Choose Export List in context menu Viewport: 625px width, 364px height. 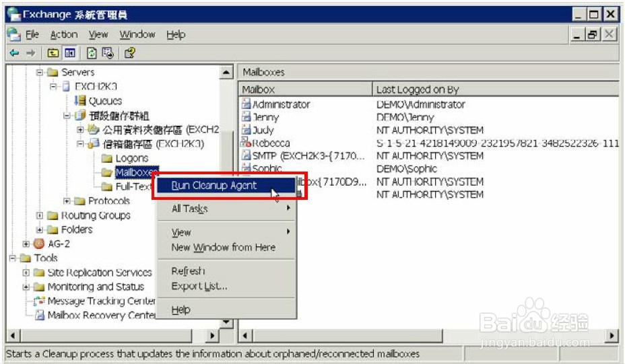click(x=226, y=286)
